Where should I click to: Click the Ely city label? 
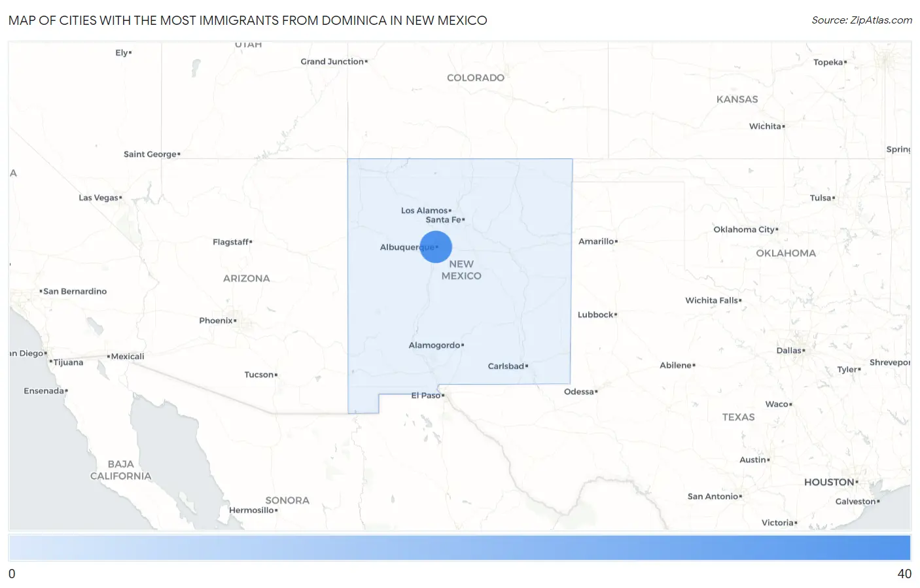(122, 53)
